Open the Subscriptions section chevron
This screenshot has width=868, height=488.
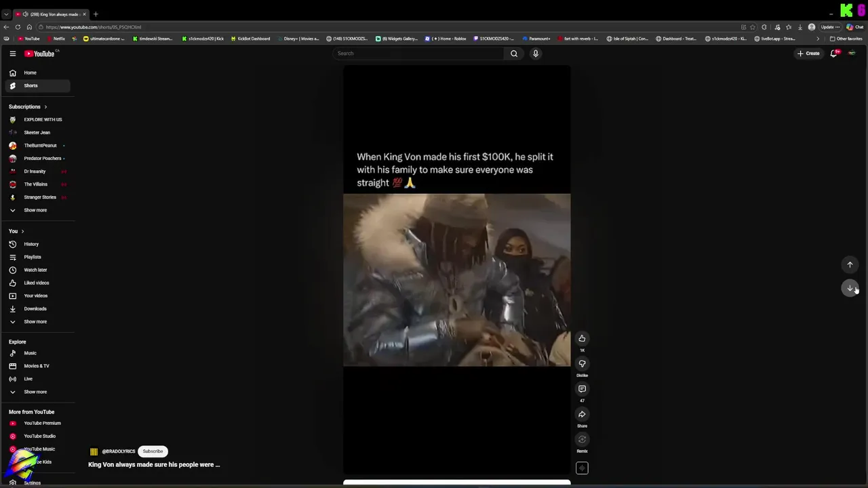45,107
